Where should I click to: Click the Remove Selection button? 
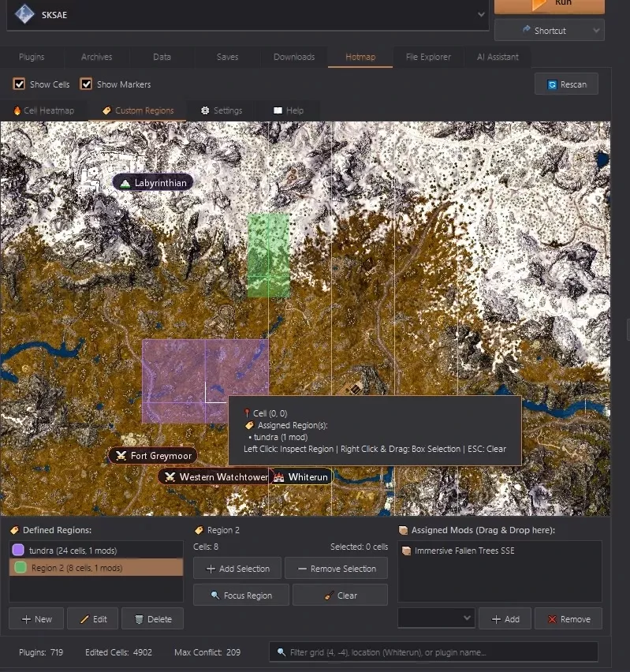tap(337, 569)
